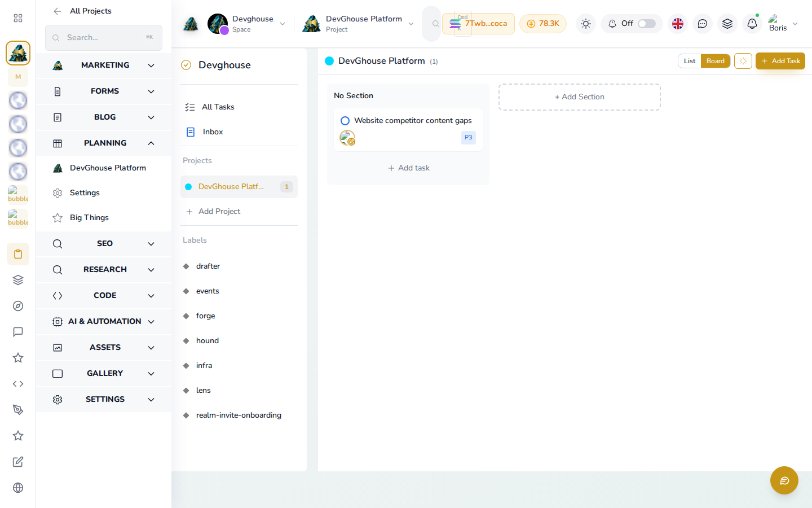
Task: Click Add Project in sidebar
Action: (239, 212)
